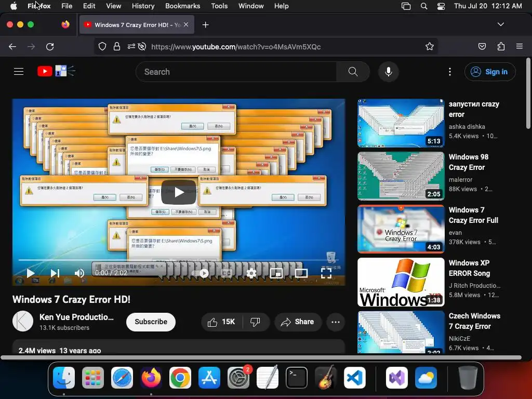The image size is (532, 399).
Task: Launch Visual Studio Code from the Dock
Action: click(x=354, y=377)
